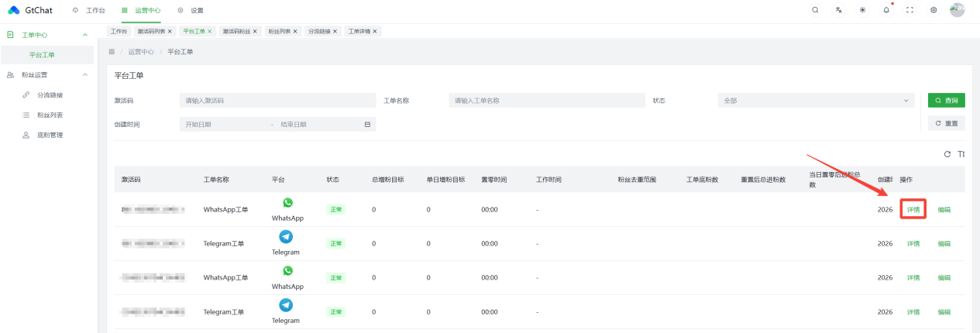Collapse the 工单中心 sidebar group

point(84,35)
